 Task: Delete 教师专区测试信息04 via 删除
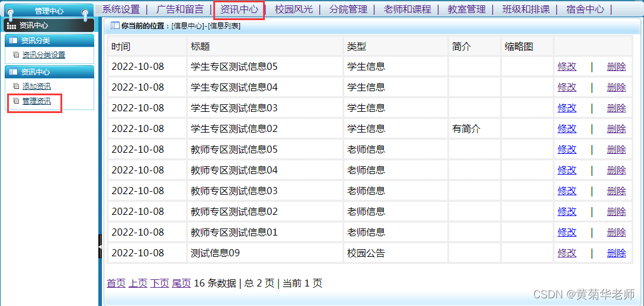[617, 170]
